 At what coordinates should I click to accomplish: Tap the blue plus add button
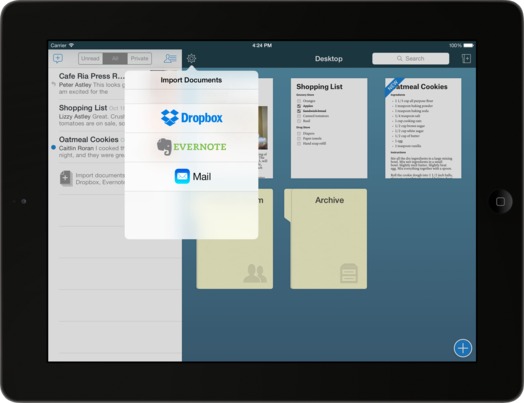tap(463, 348)
